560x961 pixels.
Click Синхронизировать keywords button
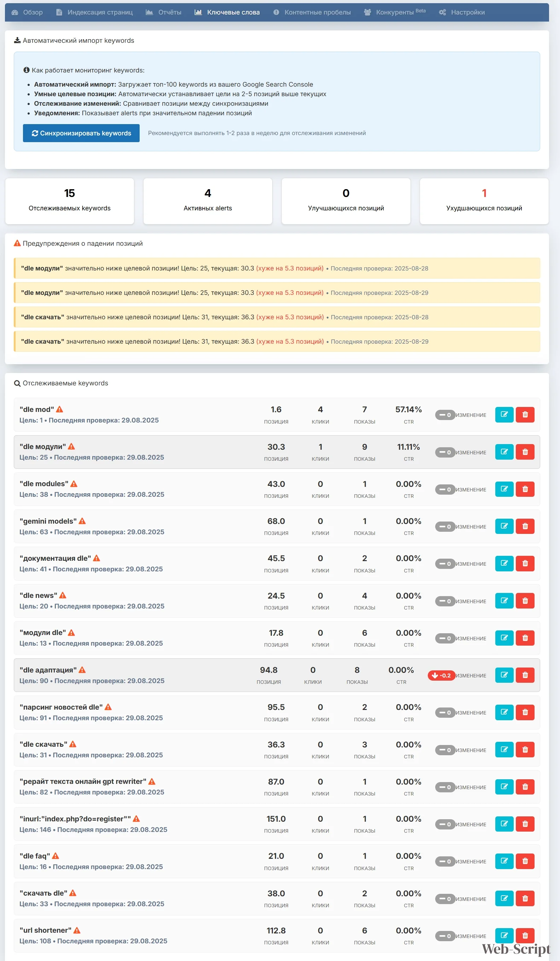[81, 133]
